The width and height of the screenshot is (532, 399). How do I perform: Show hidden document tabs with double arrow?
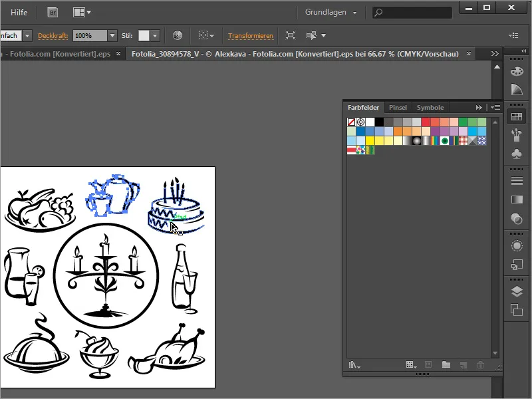tap(495, 54)
